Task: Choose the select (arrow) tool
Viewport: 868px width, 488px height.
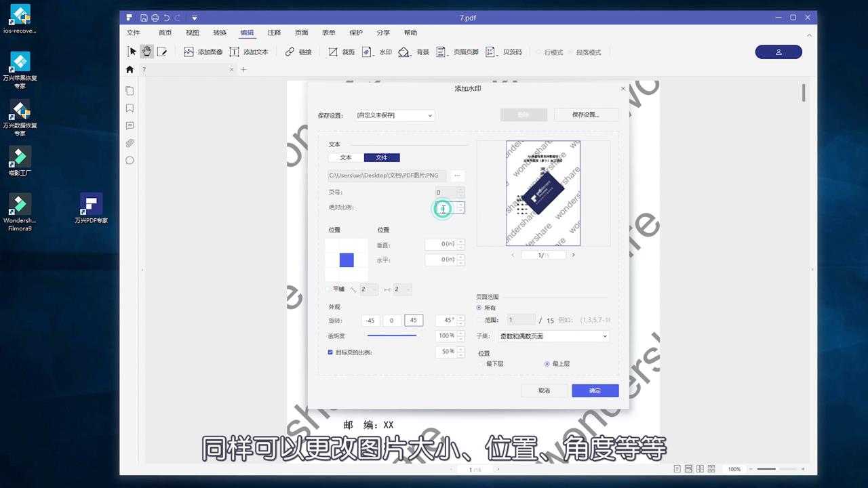Action: [x=132, y=52]
